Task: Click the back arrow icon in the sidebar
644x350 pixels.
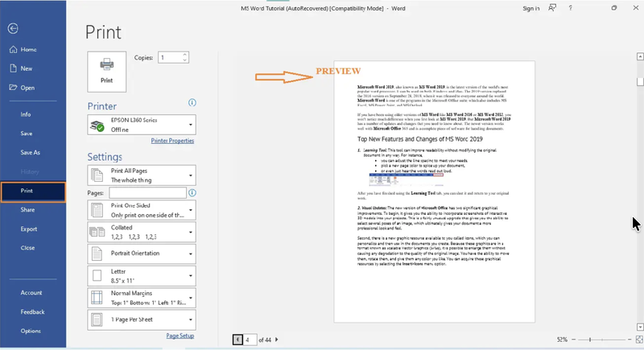Action: pyautogui.click(x=13, y=28)
